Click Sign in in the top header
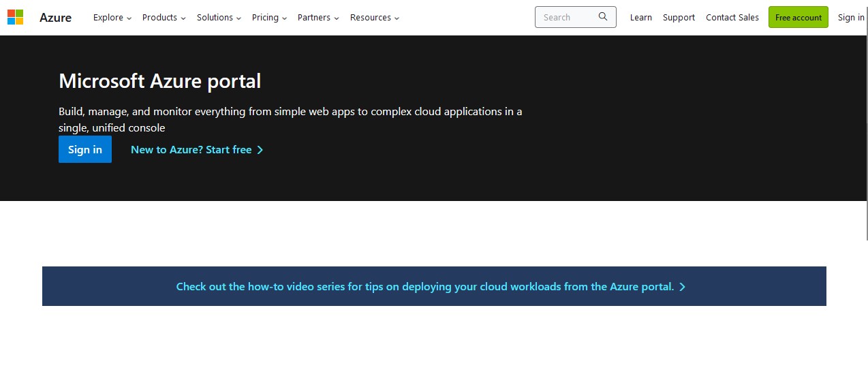Image resolution: width=868 pixels, height=370 pixels. pyautogui.click(x=851, y=18)
